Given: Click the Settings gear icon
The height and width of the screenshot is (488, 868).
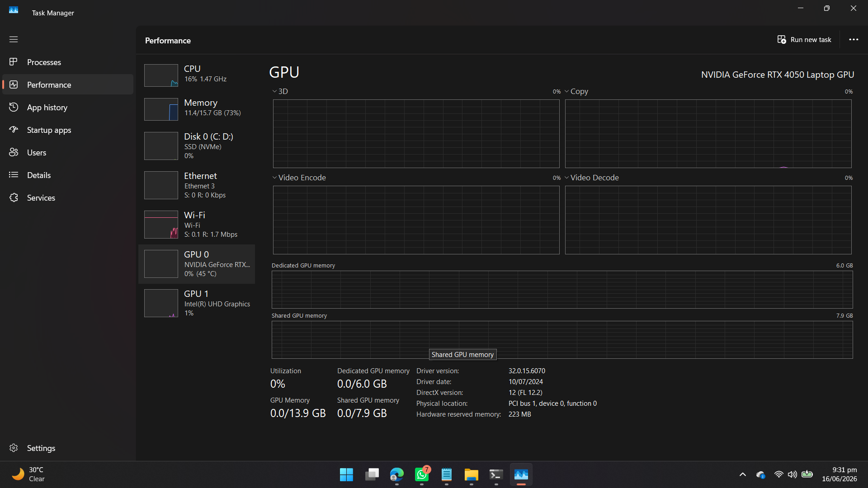Looking at the screenshot, I should coord(14,448).
